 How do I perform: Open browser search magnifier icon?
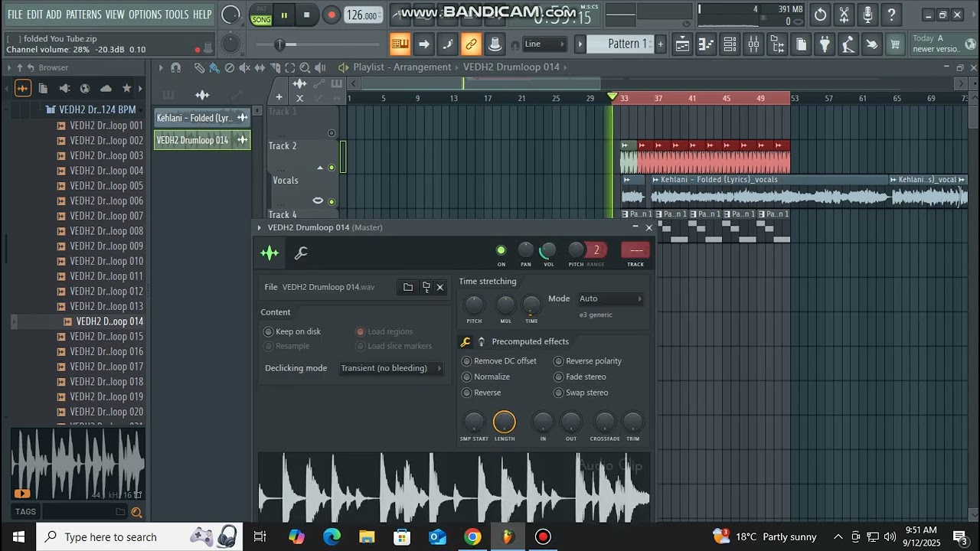pos(136,513)
